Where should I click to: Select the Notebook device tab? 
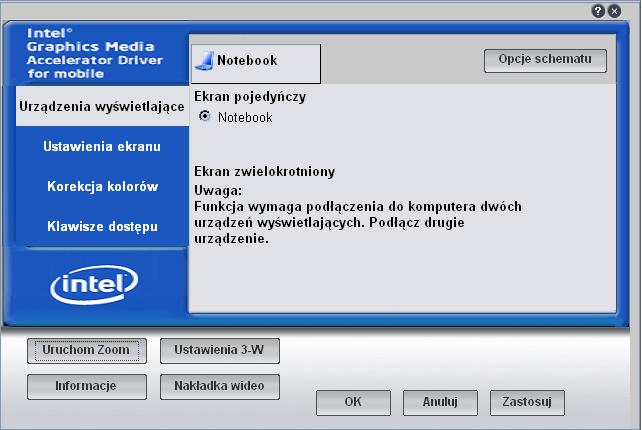coord(256,63)
